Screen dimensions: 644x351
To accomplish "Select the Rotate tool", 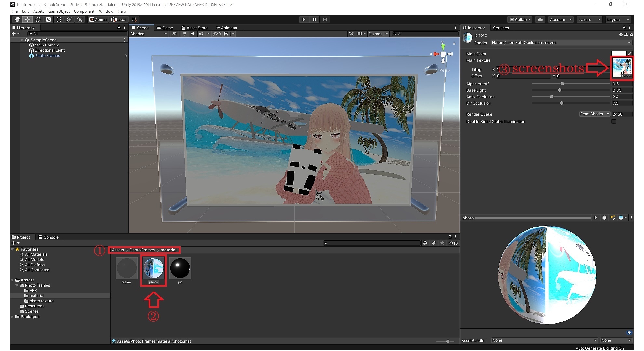I will tap(38, 19).
